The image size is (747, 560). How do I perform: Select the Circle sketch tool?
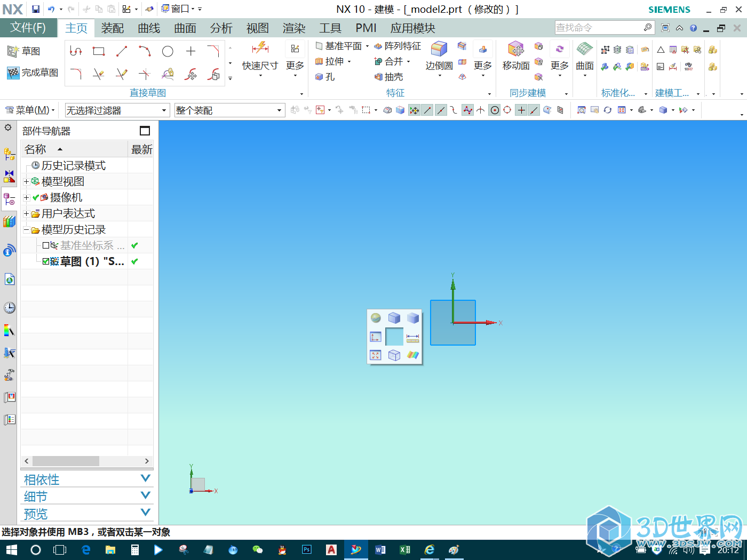[x=168, y=51]
